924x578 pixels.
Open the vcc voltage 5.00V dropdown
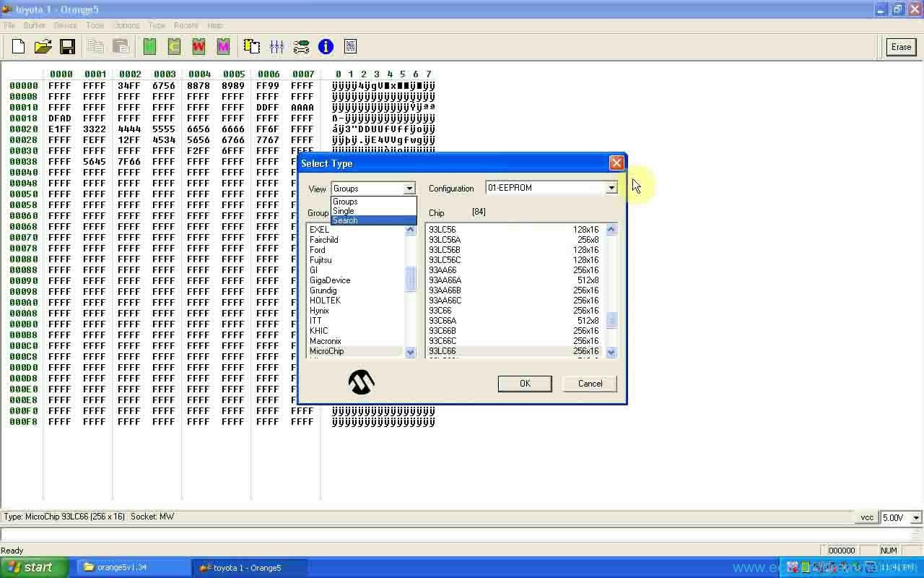pyautogui.click(x=916, y=517)
